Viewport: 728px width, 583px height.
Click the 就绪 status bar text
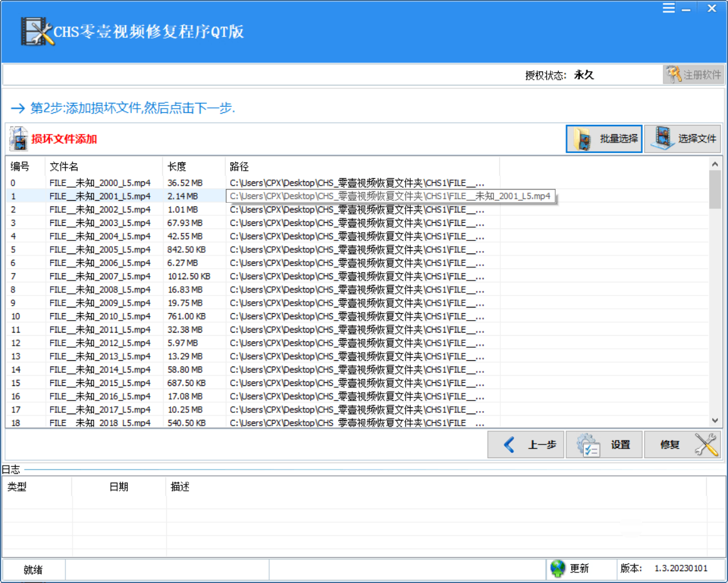[x=33, y=570]
